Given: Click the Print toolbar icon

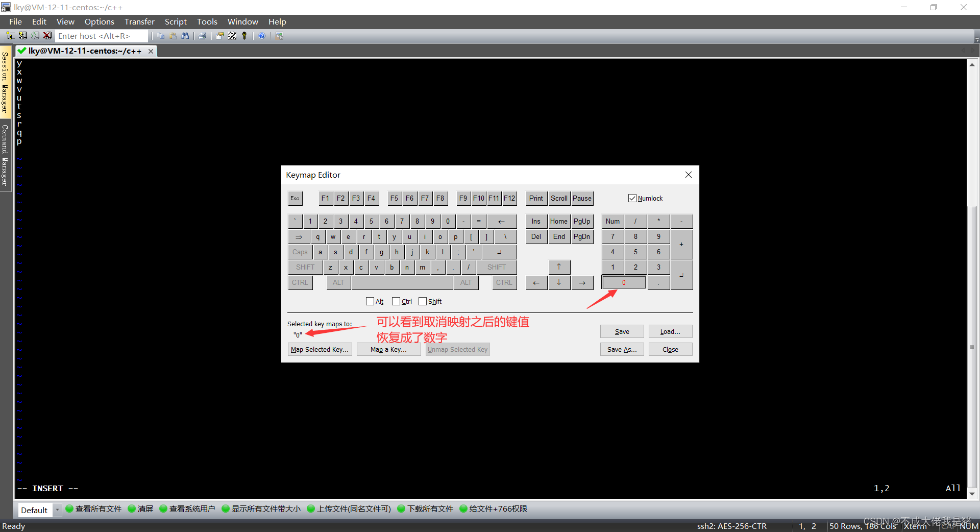Looking at the screenshot, I should [x=203, y=36].
